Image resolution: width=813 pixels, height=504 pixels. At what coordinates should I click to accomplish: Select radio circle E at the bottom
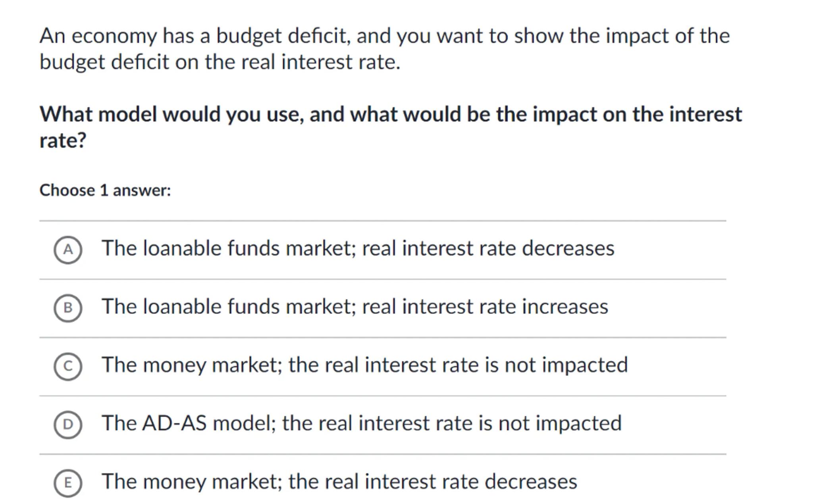[x=68, y=483]
